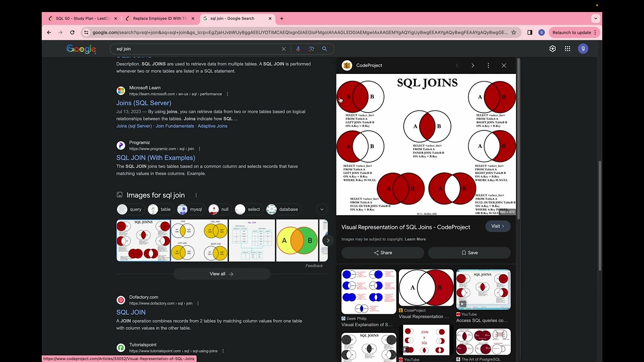The height and width of the screenshot is (362, 644).
Task: Save the previewed image
Action: coord(469,253)
